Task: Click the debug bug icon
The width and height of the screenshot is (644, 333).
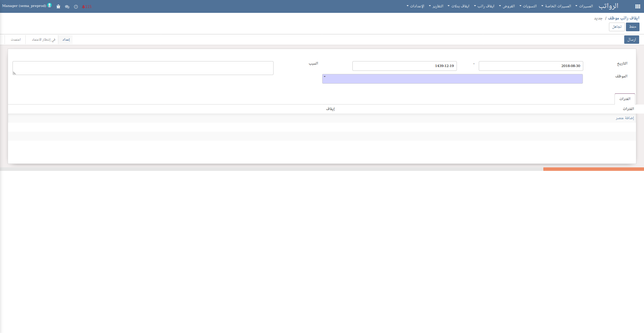Action: (x=58, y=7)
